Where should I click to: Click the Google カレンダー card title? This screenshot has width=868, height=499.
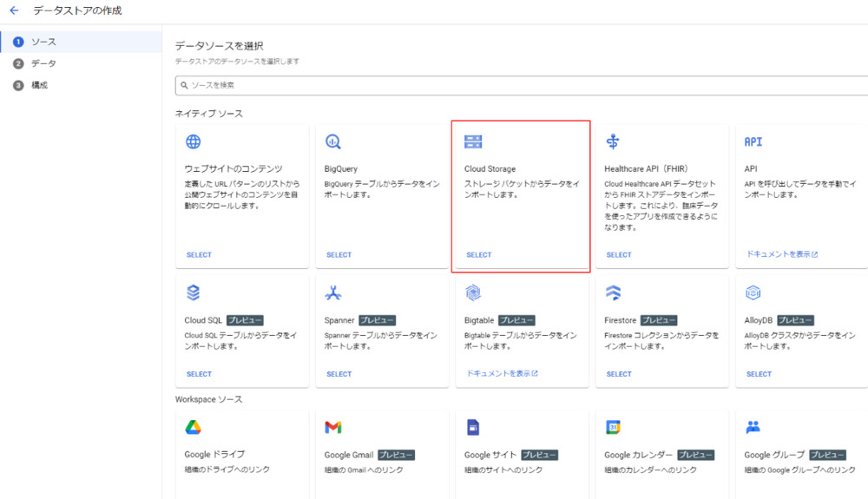point(638,455)
